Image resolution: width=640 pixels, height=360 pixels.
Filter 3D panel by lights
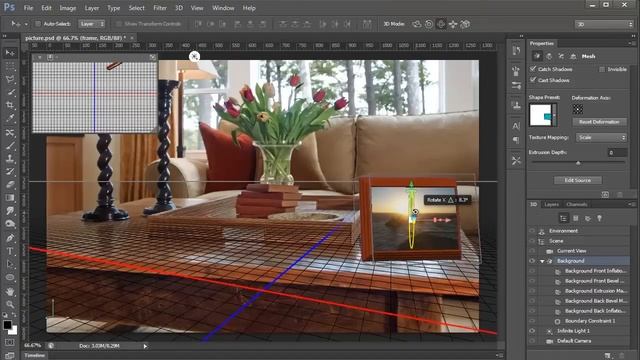coord(599,218)
